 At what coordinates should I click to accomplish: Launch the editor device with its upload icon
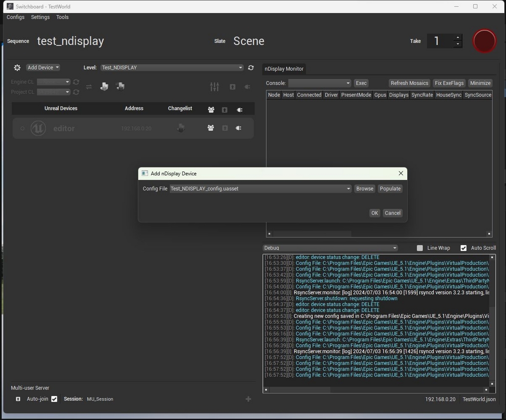click(x=225, y=128)
